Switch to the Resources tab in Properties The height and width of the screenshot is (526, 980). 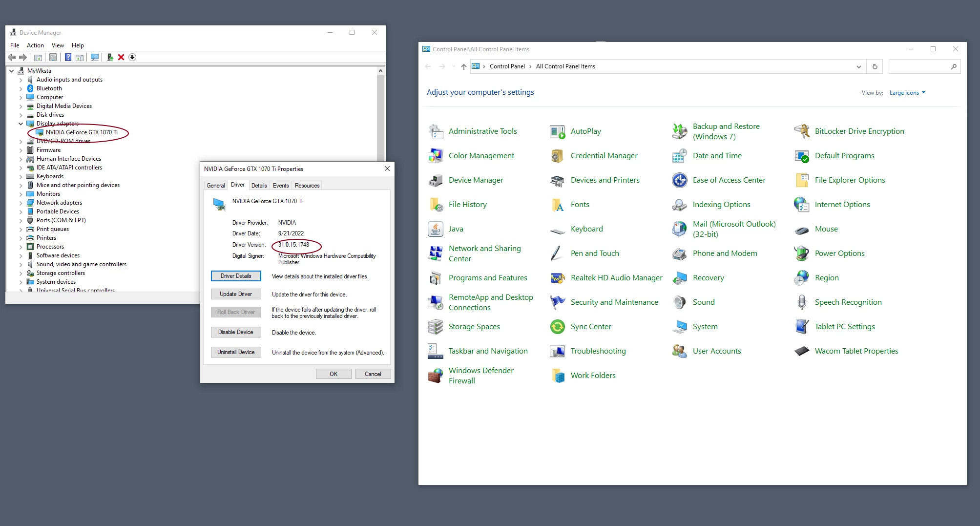pos(307,186)
